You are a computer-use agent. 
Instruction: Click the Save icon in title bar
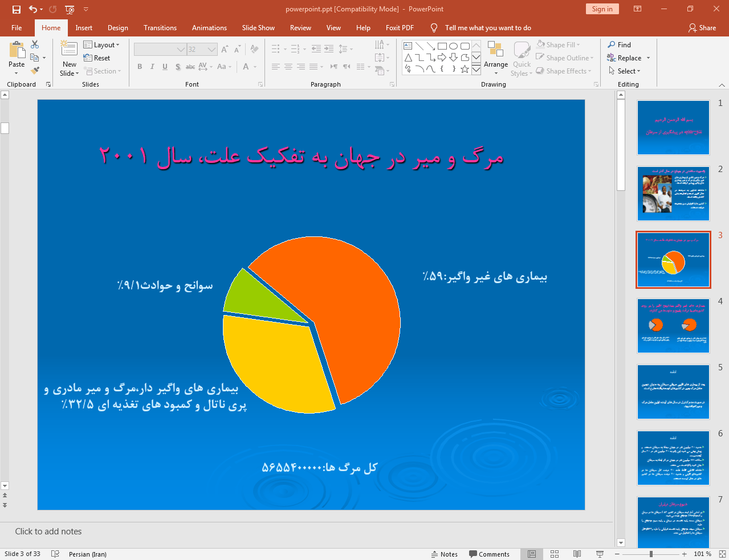pyautogui.click(x=17, y=9)
